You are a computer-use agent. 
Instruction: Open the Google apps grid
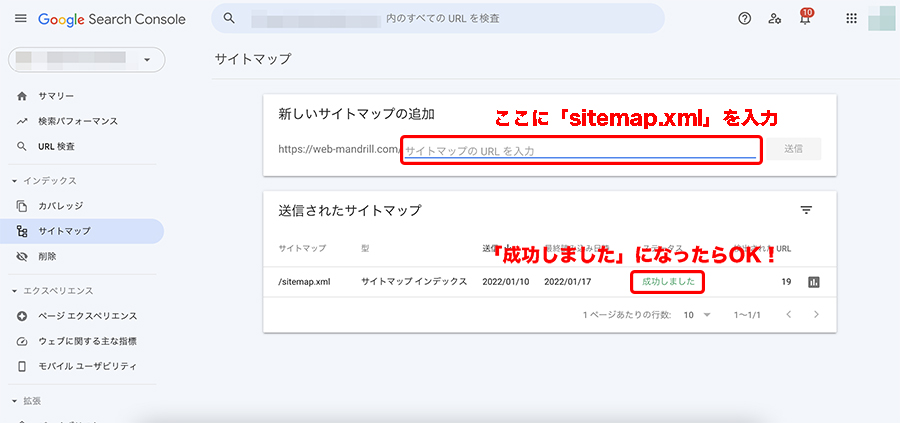852,19
